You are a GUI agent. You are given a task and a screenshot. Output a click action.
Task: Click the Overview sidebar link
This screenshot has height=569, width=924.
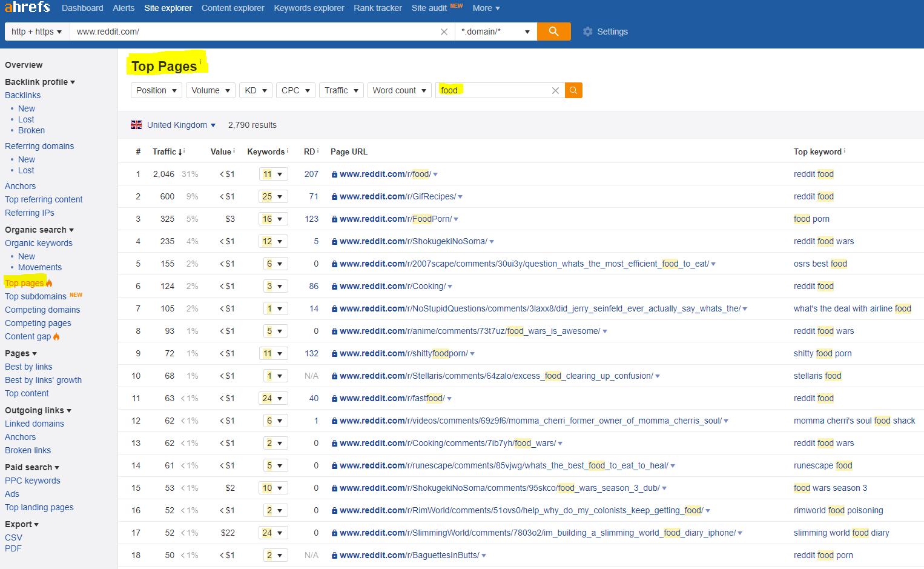24,65
